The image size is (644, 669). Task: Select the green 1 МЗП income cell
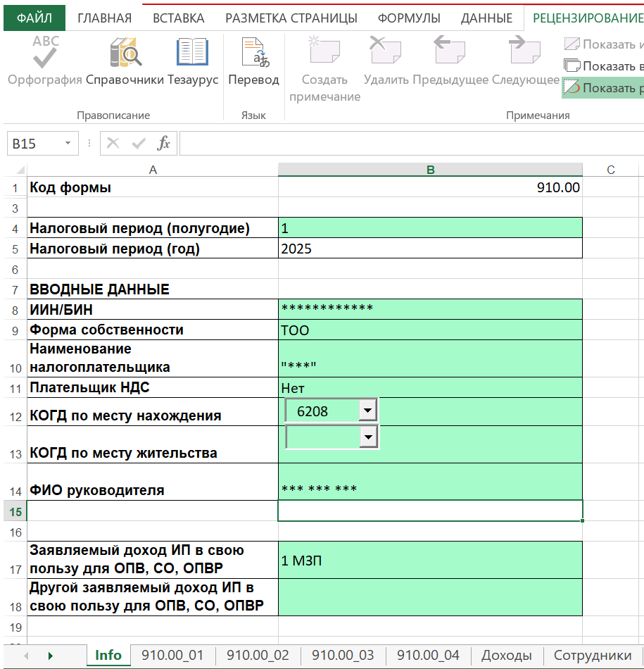[x=430, y=560]
